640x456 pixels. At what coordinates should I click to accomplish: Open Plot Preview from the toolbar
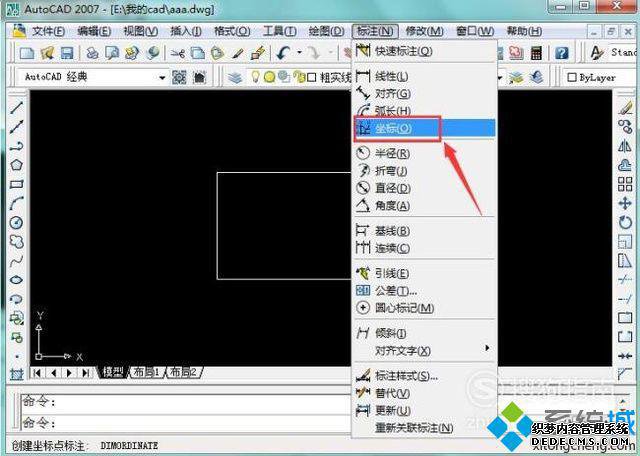tap(112, 53)
